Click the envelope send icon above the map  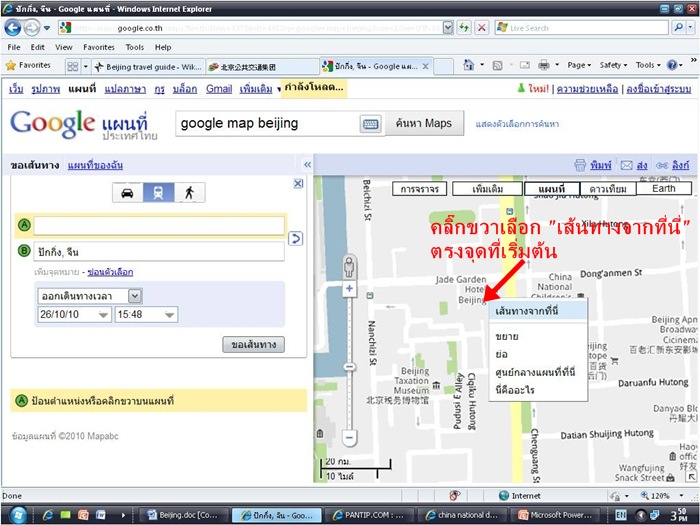(626, 165)
